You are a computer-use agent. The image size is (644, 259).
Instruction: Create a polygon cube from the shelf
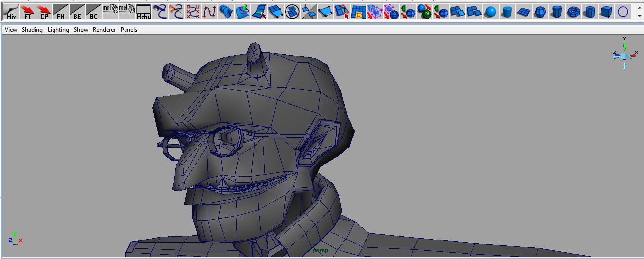tap(607, 11)
